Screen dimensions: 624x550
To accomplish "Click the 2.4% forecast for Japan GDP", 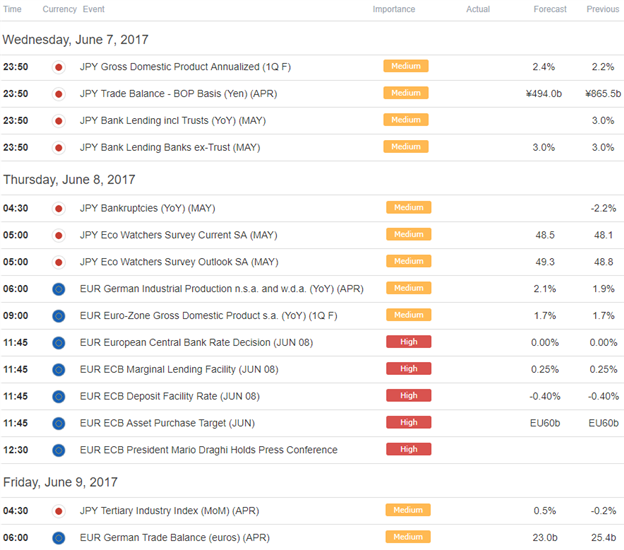I will click(544, 67).
